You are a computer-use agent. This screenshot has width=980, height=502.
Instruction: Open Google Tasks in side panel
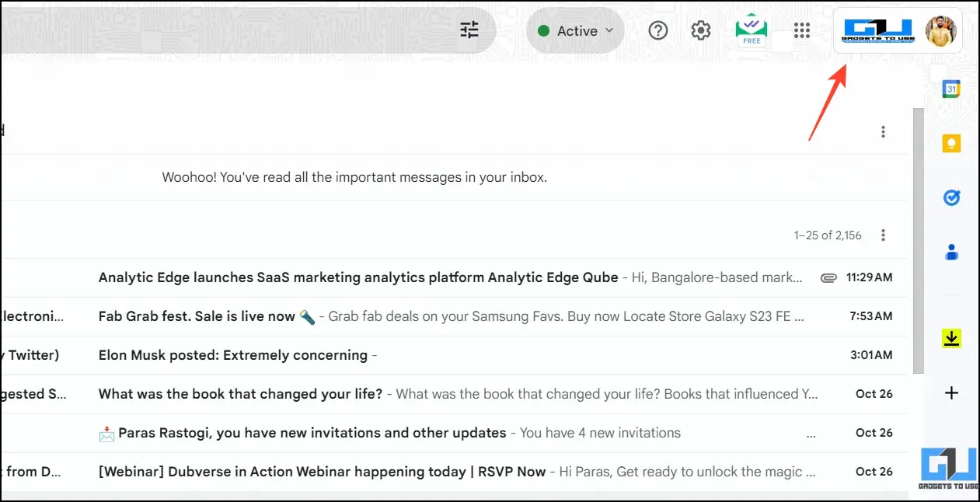951,197
